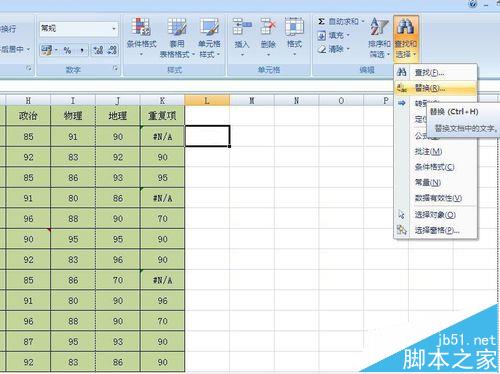Viewport: 500px width, 374px height.
Task: Apply the accounting number format
Action: tap(46, 50)
